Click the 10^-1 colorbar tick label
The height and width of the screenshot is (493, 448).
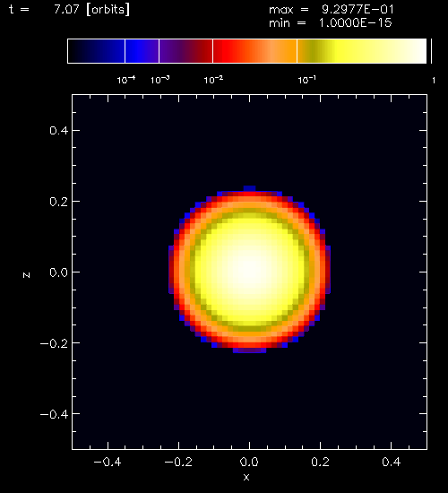click(306, 80)
